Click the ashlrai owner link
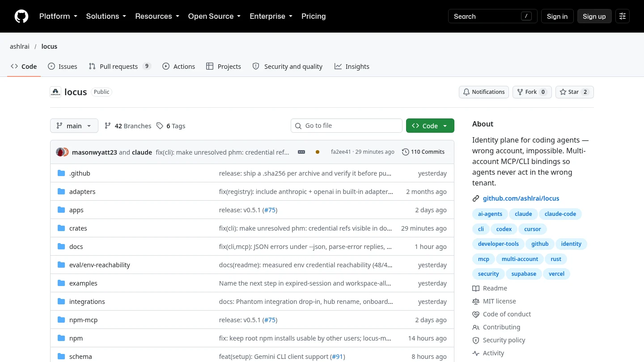This screenshot has width=644, height=362. click(x=20, y=46)
